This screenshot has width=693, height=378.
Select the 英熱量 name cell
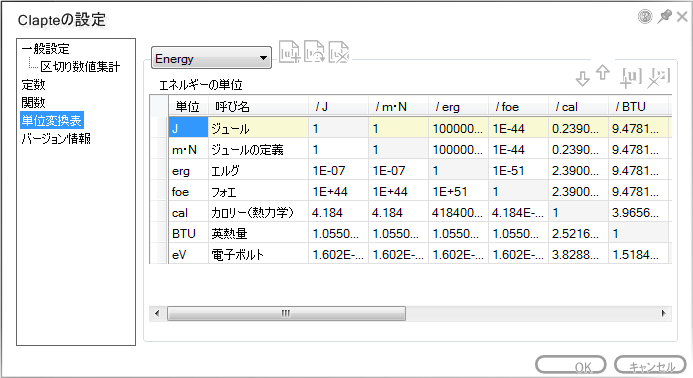[x=258, y=233]
